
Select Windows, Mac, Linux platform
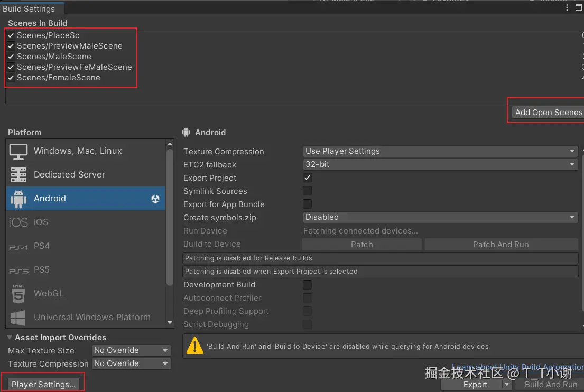[x=85, y=151]
